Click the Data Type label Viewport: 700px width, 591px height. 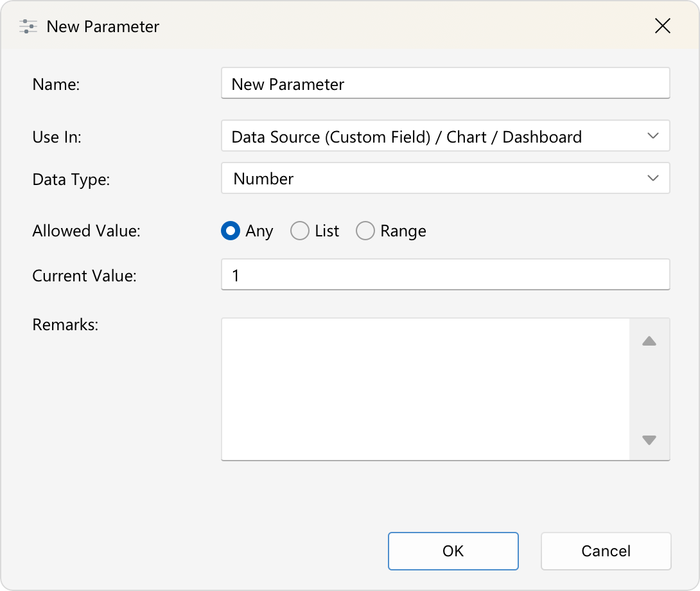click(71, 180)
